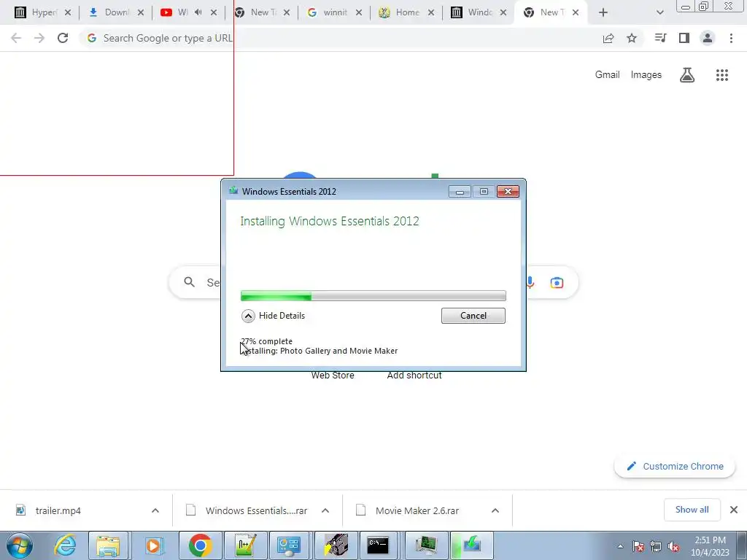Share this page icon in address bar
Image resolution: width=747 pixels, height=560 pixels.
pyautogui.click(x=608, y=38)
